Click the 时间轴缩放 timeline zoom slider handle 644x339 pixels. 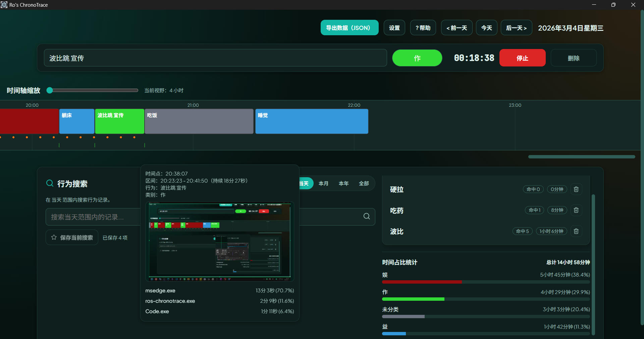[50, 90]
